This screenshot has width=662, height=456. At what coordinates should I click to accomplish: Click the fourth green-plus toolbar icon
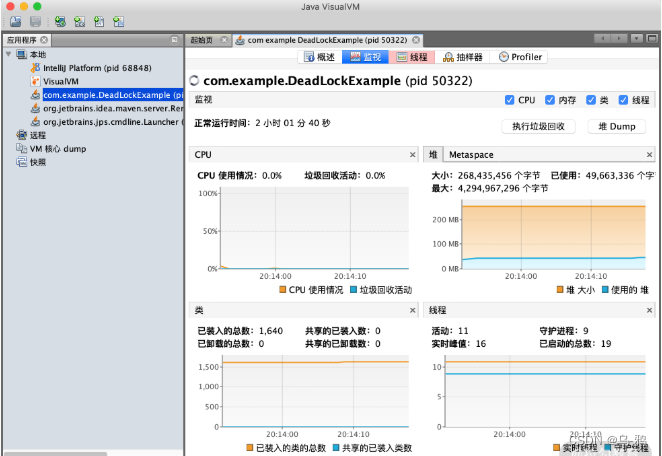(x=118, y=22)
